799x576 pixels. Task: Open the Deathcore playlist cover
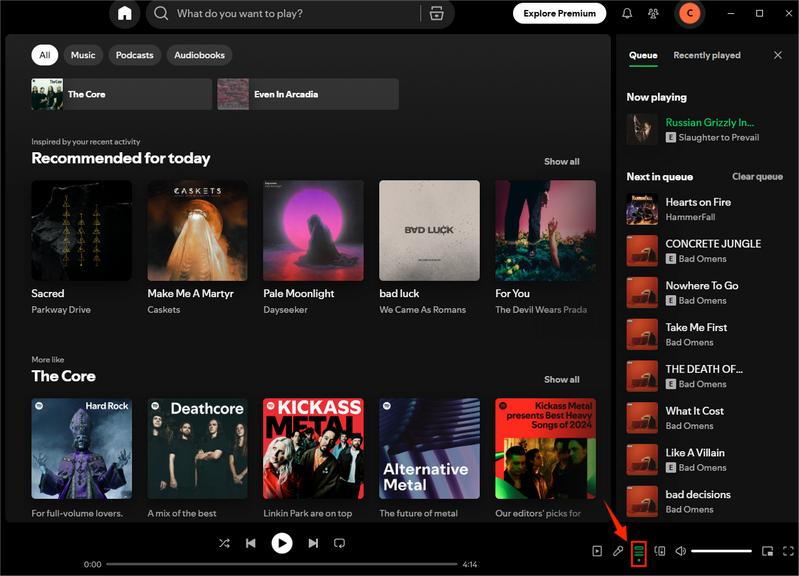[197, 449]
